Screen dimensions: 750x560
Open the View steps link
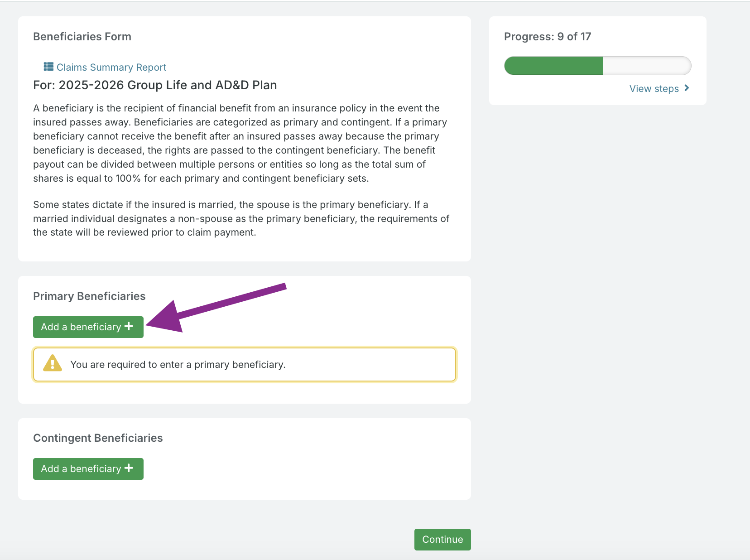(654, 89)
